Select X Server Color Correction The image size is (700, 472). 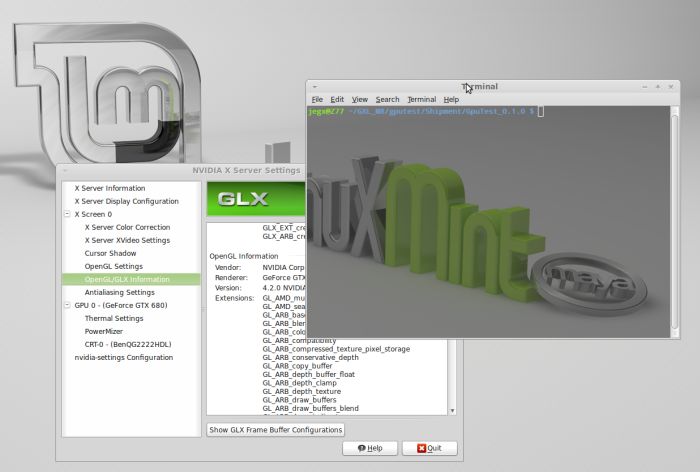127,227
